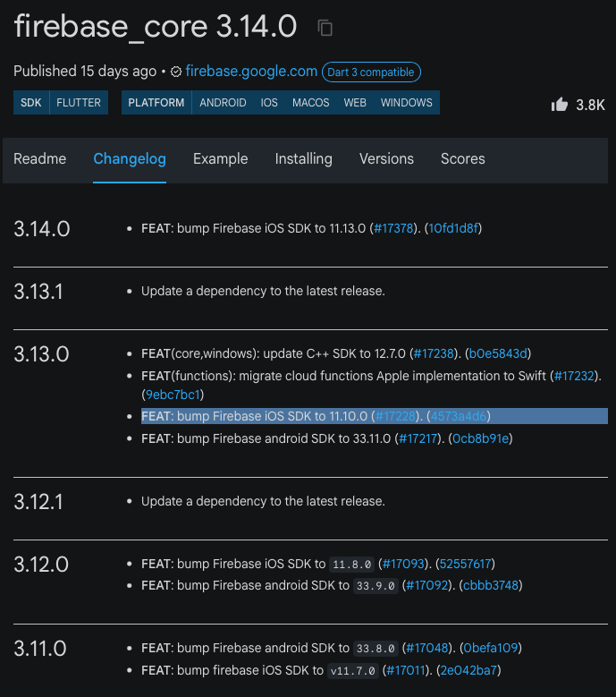Click the verified publisher badge icon
The image size is (616, 697).
(x=176, y=72)
